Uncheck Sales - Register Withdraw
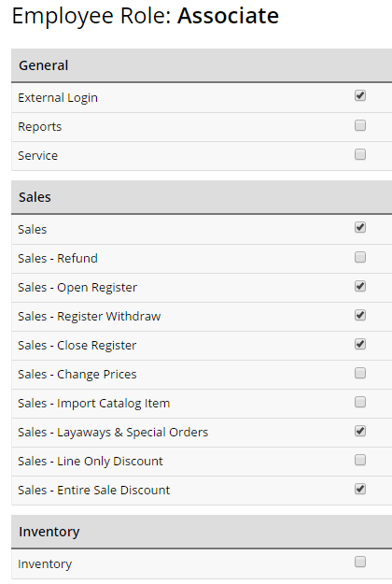Image resolution: width=392 pixels, height=584 pixels. [x=360, y=315]
